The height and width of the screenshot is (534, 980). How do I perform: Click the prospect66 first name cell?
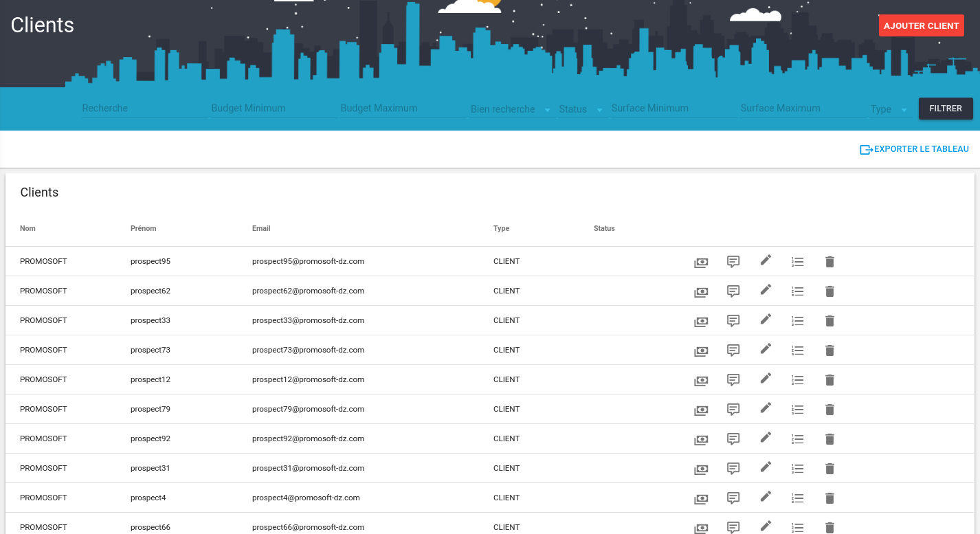pyautogui.click(x=151, y=527)
